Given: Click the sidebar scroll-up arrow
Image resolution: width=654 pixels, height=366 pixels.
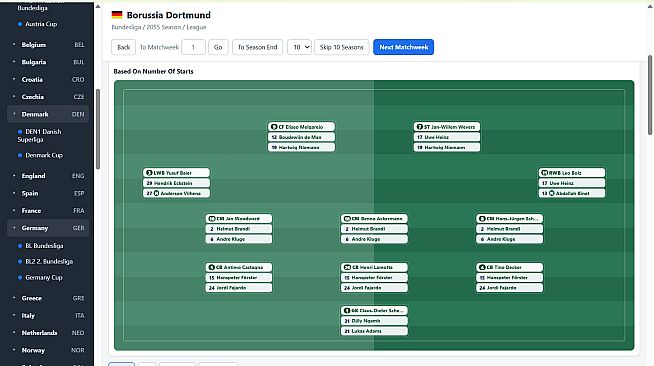Looking at the screenshot, I should tap(98, 7).
